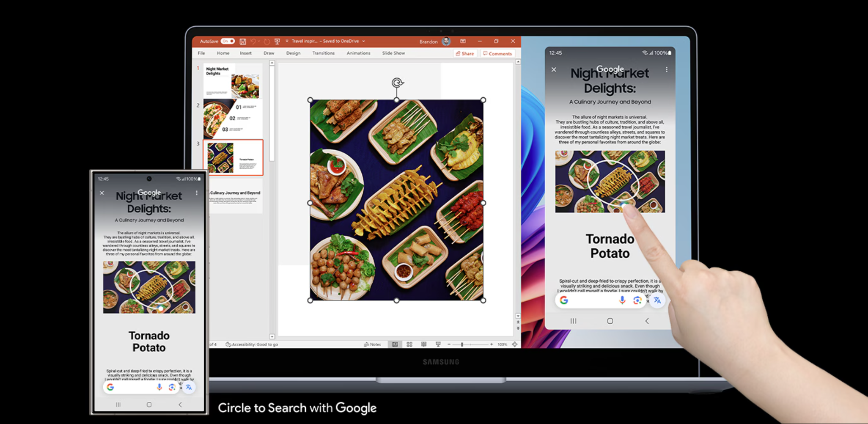Screen dimensions: 868x424
Task: Click the Undo arrow icon
Action: (253, 41)
